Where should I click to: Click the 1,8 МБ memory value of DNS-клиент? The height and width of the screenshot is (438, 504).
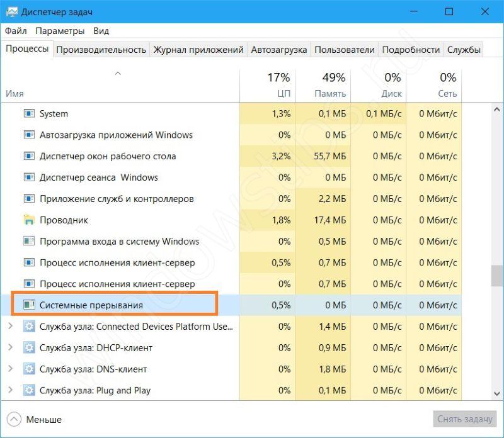tap(333, 369)
